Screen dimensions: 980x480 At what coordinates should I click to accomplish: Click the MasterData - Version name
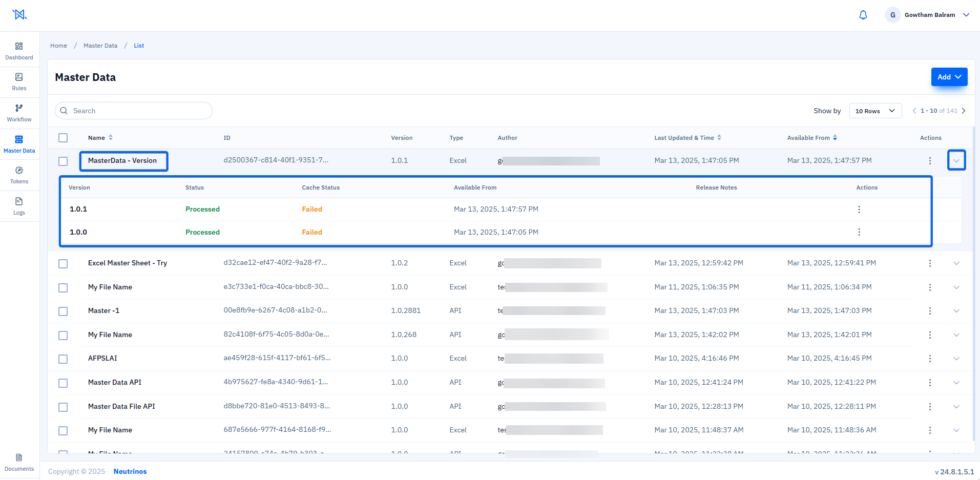[x=122, y=160]
